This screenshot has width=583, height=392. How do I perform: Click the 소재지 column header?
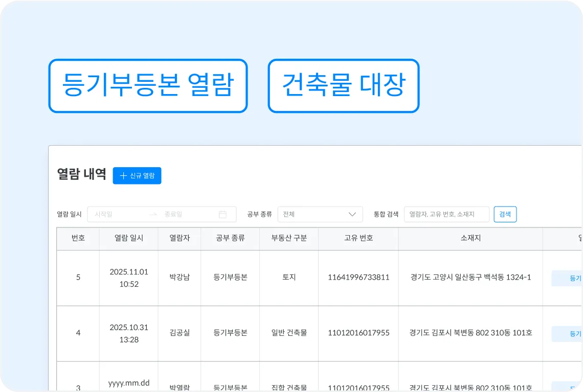[470, 239]
